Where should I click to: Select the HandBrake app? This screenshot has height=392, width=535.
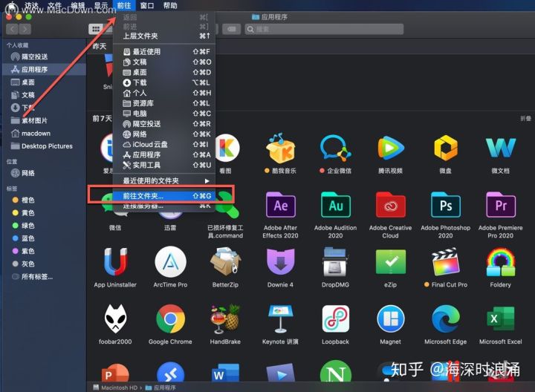click(x=225, y=318)
